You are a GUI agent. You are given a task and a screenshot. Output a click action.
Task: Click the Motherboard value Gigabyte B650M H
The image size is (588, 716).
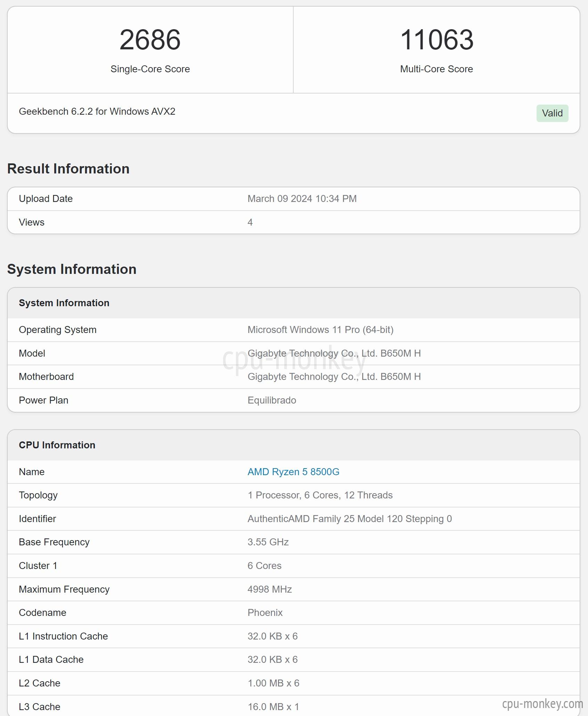tap(334, 377)
